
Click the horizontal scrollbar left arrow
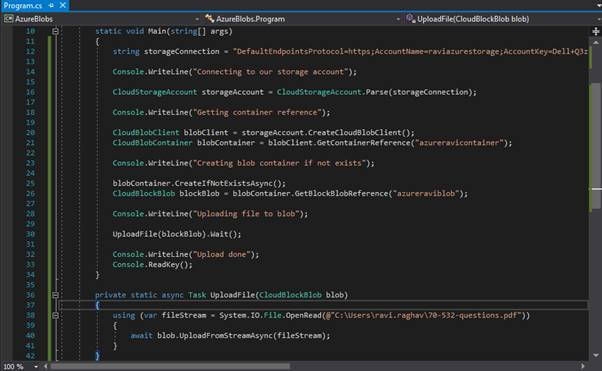pyautogui.click(x=45, y=366)
